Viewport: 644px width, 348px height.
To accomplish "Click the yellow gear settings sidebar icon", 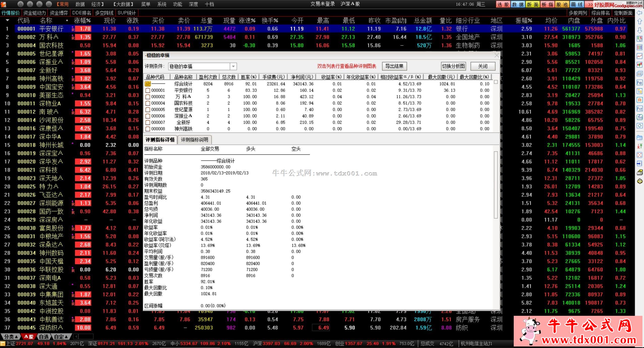I will click(x=639, y=181).
